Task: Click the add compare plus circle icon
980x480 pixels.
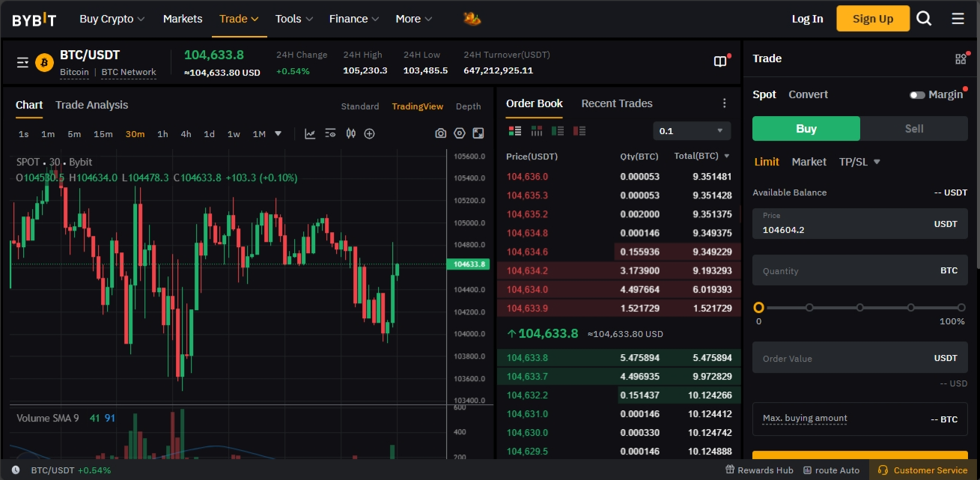Action: (x=369, y=134)
